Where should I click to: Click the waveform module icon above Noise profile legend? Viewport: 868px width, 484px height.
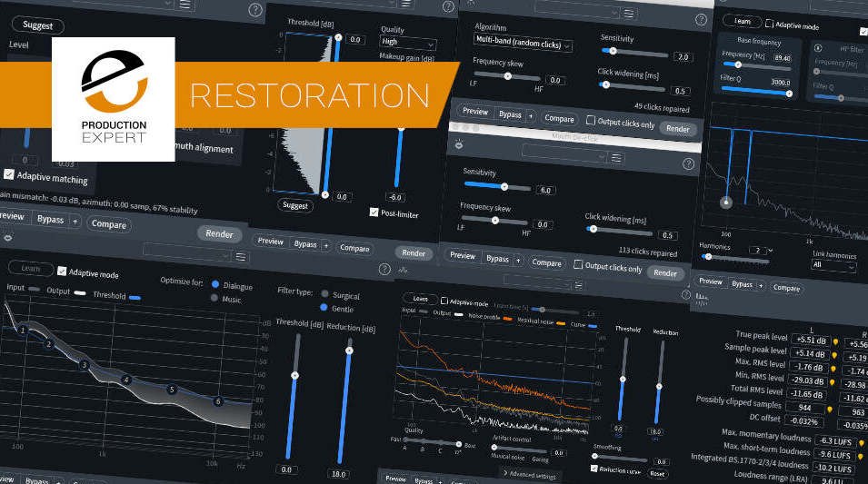click(403, 270)
